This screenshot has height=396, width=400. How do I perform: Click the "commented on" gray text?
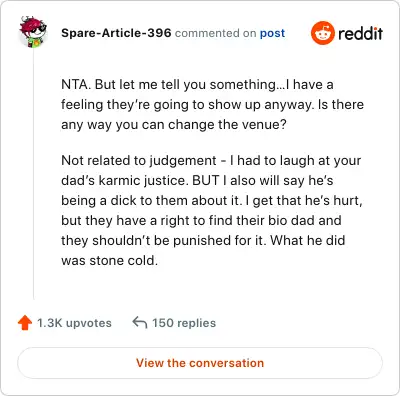215,33
